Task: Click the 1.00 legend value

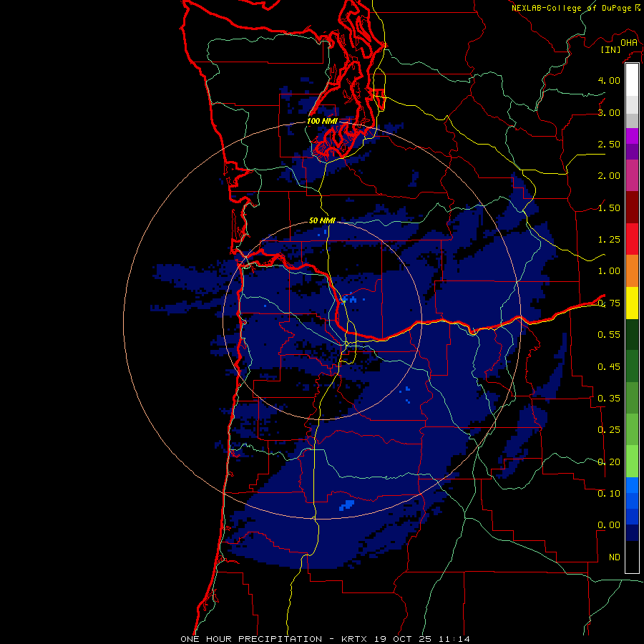Action: 609,271
